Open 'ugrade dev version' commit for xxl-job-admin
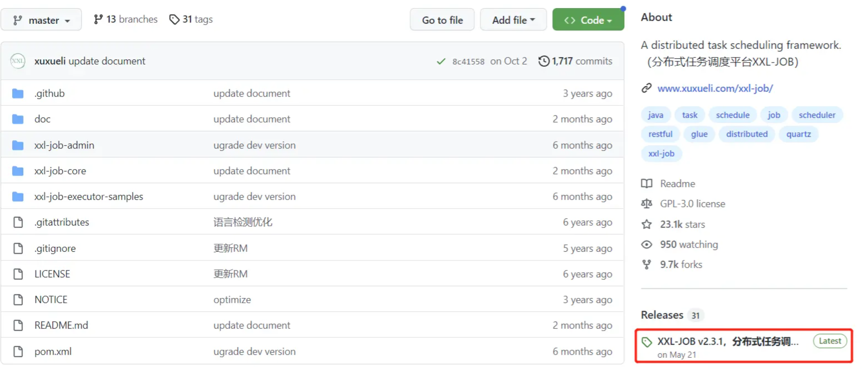The height and width of the screenshot is (372, 868). pyautogui.click(x=254, y=145)
